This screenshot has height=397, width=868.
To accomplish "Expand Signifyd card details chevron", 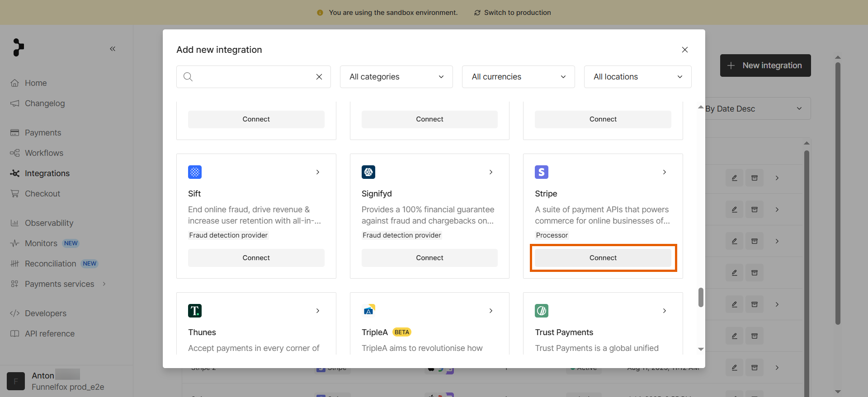I will point(491,172).
